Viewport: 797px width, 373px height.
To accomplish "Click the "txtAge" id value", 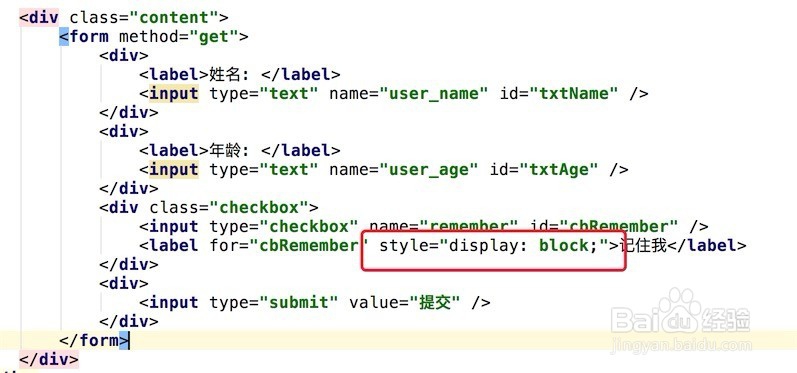I will coord(559,170).
